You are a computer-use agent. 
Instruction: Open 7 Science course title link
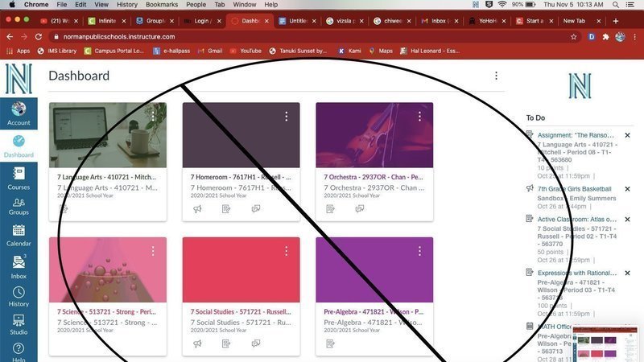click(106, 311)
